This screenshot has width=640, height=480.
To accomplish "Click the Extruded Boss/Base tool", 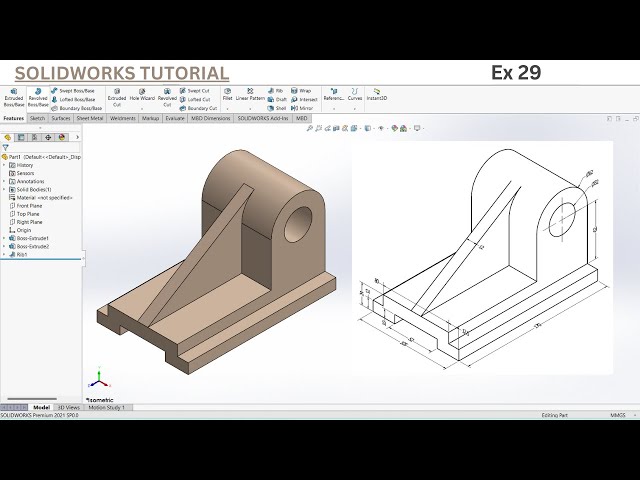I will click(x=13, y=98).
